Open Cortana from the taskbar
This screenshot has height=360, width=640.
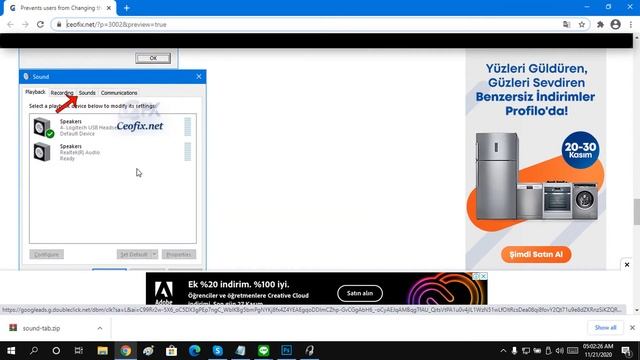56,351
